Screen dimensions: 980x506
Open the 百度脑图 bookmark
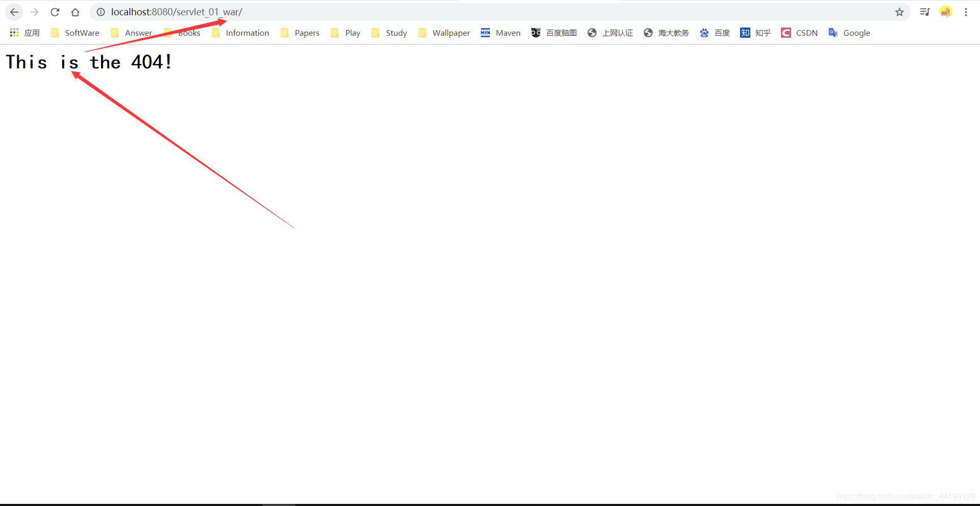554,33
